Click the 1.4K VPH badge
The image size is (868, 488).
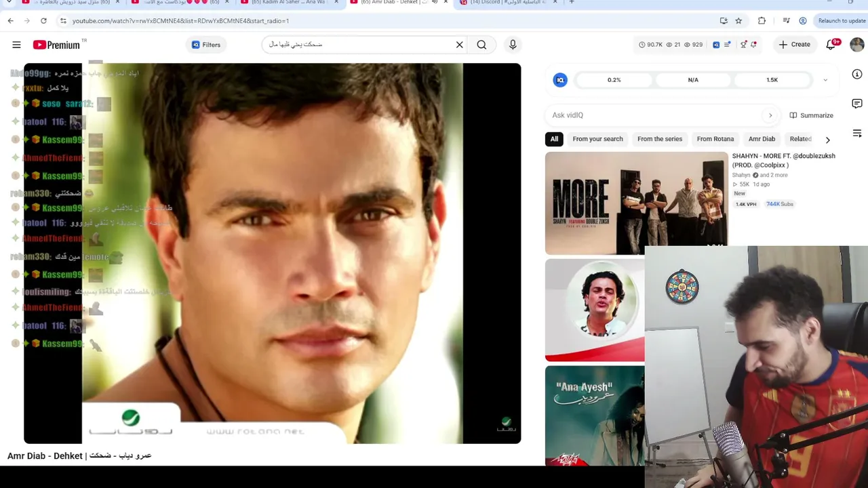pos(746,204)
